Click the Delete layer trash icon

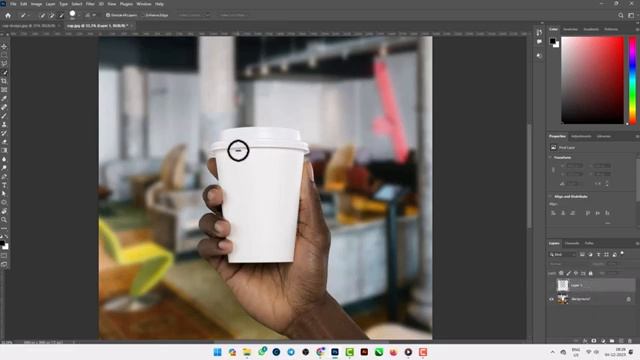coord(630,340)
